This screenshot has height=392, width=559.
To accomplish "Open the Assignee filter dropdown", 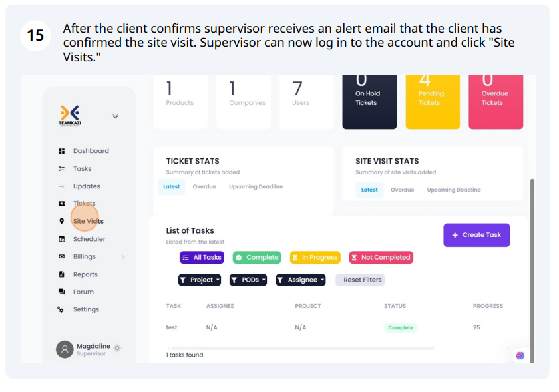I will tap(301, 280).
